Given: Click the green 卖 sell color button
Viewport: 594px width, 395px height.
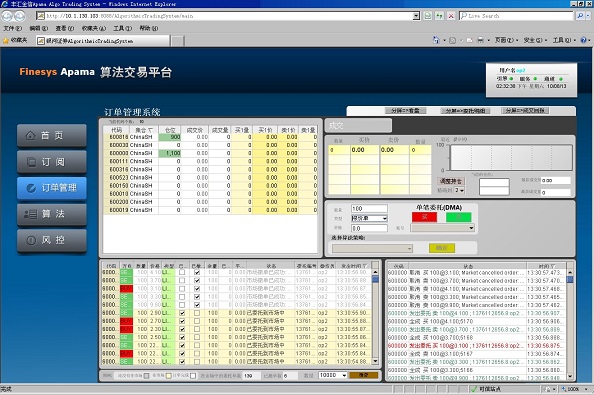Looking at the screenshot, I should tap(458, 217).
